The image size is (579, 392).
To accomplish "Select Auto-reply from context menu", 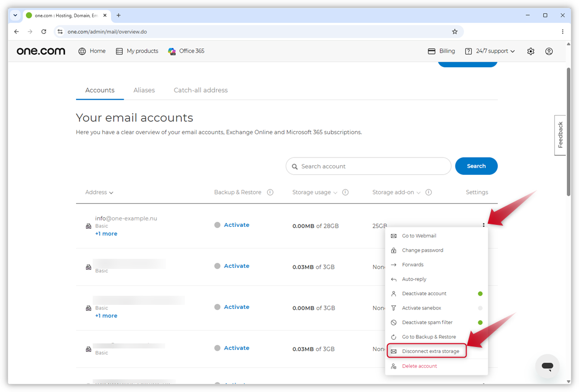I will point(437,279).
